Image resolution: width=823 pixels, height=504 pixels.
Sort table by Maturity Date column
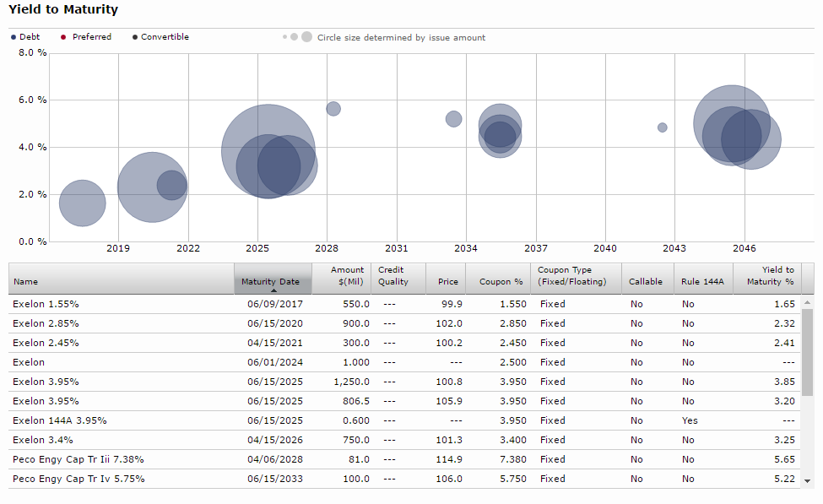tap(273, 279)
